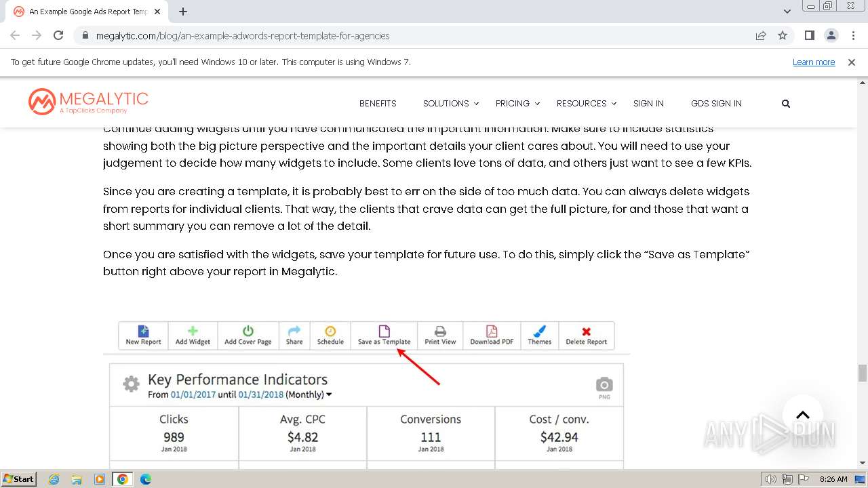The image size is (868, 488).
Task: Open the site search magnifier icon
Action: pos(786,104)
